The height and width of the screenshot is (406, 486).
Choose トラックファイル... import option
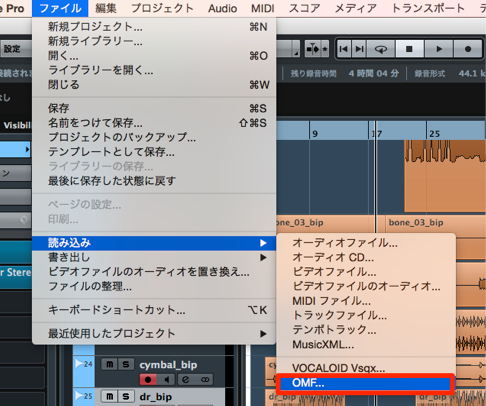[x=366, y=315]
